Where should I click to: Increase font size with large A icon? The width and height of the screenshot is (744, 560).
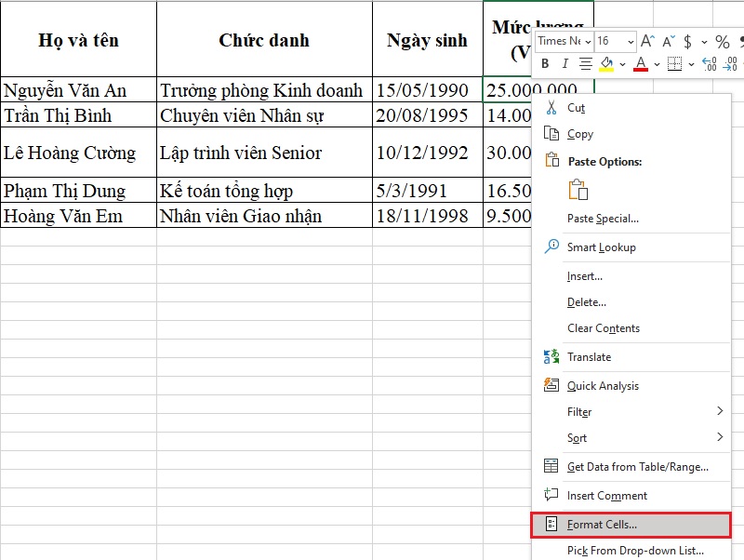point(647,41)
